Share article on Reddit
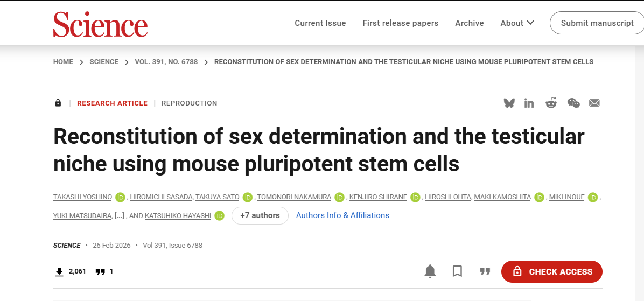This screenshot has height=301, width=644. (x=551, y=103)
